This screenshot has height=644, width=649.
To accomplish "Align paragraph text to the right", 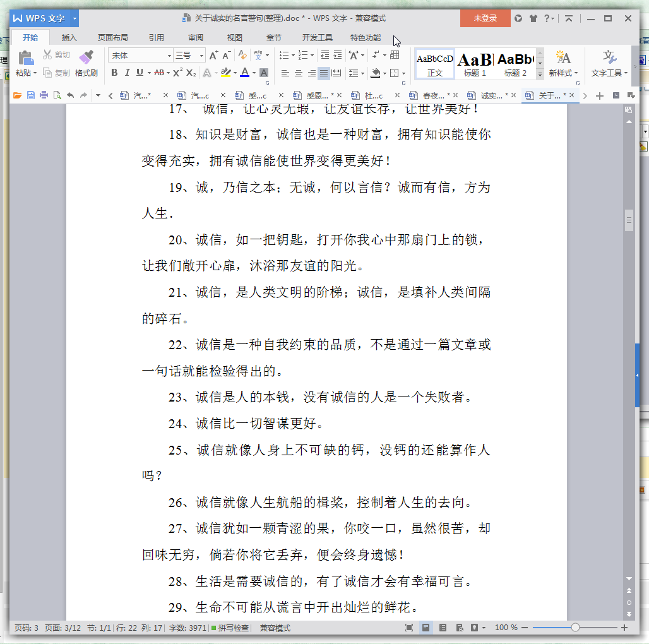I will 312,73.
